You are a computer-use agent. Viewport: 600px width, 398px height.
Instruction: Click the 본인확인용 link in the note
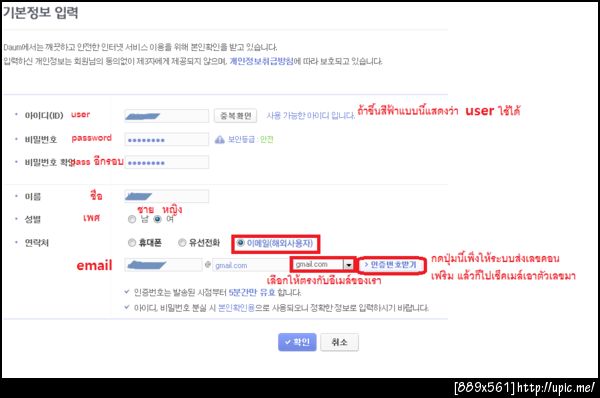coord(236,308)
